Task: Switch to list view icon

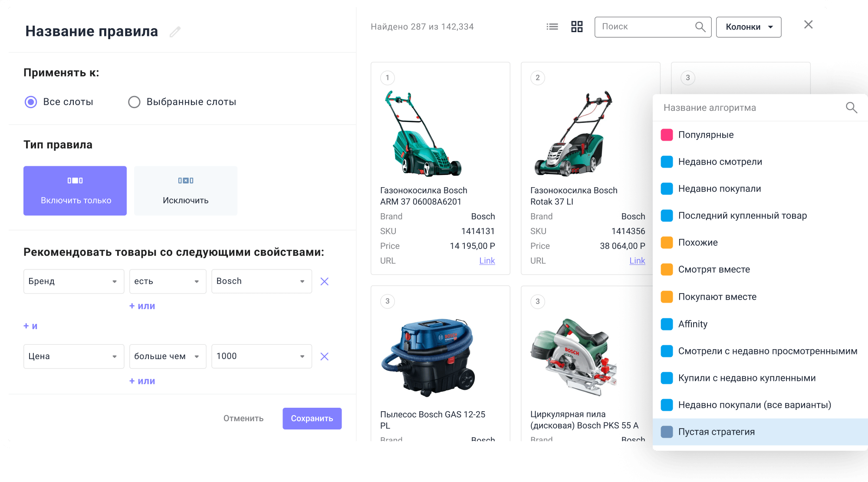Action: [x=552, y=27]
